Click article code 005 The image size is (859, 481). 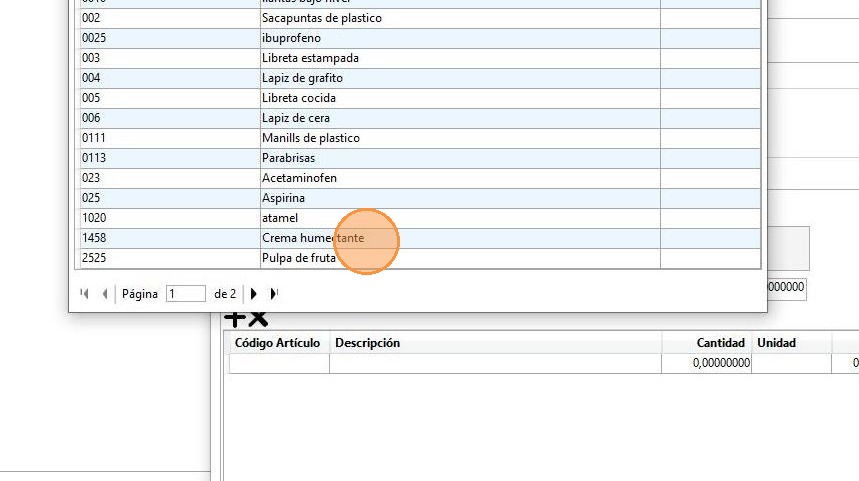tap(91, 98)
